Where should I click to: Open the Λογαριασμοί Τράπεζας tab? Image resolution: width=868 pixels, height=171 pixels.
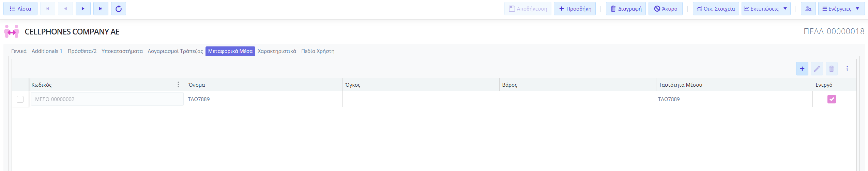point(175,51)
